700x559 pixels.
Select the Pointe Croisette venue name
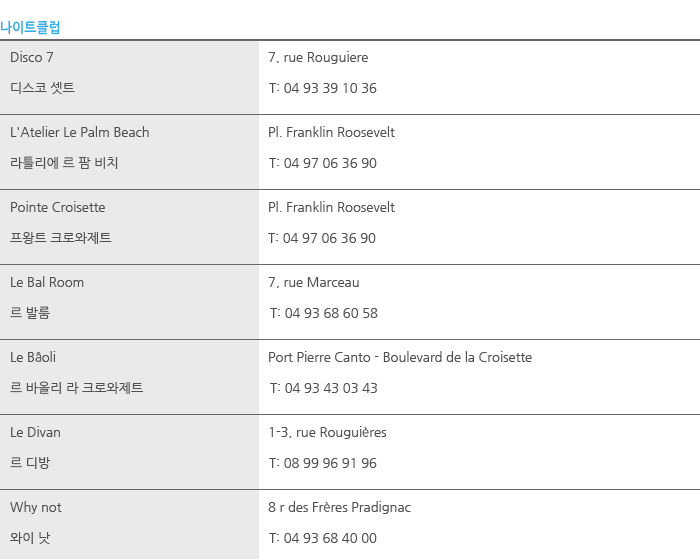(x=58, y=208)
